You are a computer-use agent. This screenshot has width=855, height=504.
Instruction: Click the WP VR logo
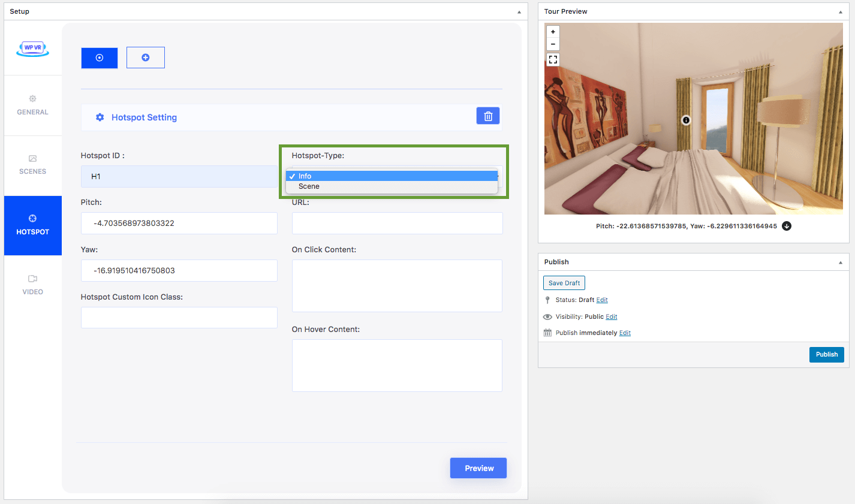32,49
